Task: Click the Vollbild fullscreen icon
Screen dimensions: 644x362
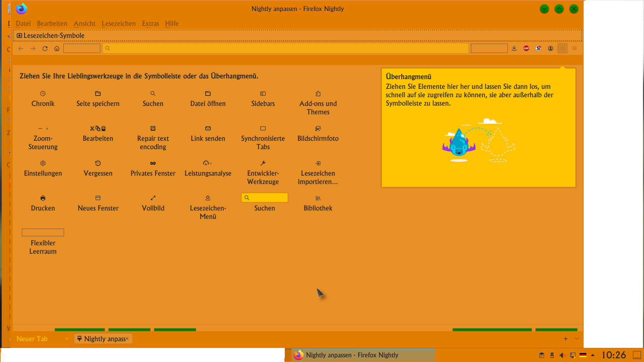Action: point(153,198)
